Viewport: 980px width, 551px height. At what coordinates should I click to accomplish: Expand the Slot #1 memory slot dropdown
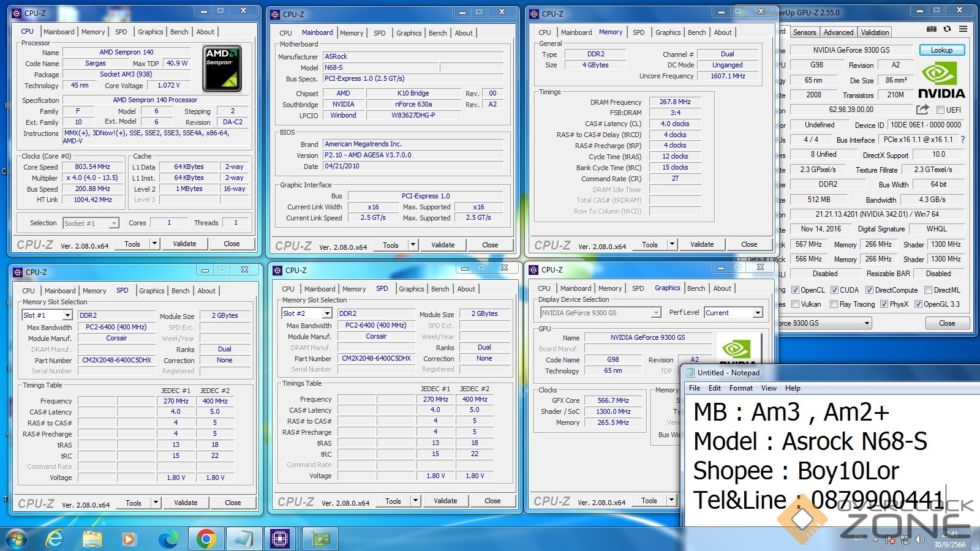(x=67, y=315)
